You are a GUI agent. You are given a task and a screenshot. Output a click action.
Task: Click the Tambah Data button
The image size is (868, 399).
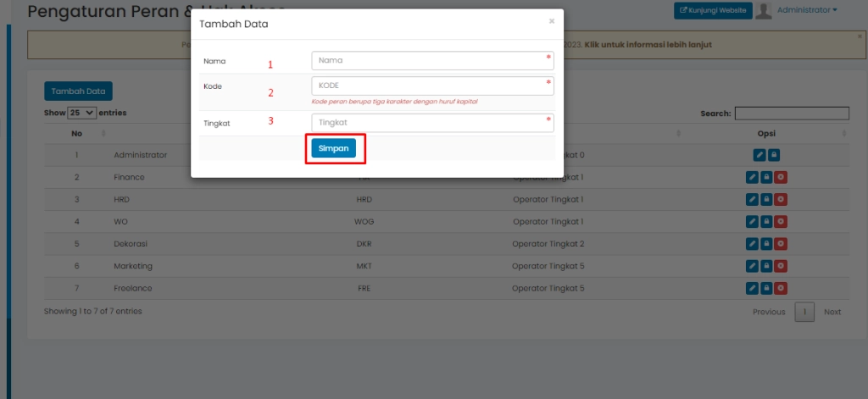click(x=78, y=91)
